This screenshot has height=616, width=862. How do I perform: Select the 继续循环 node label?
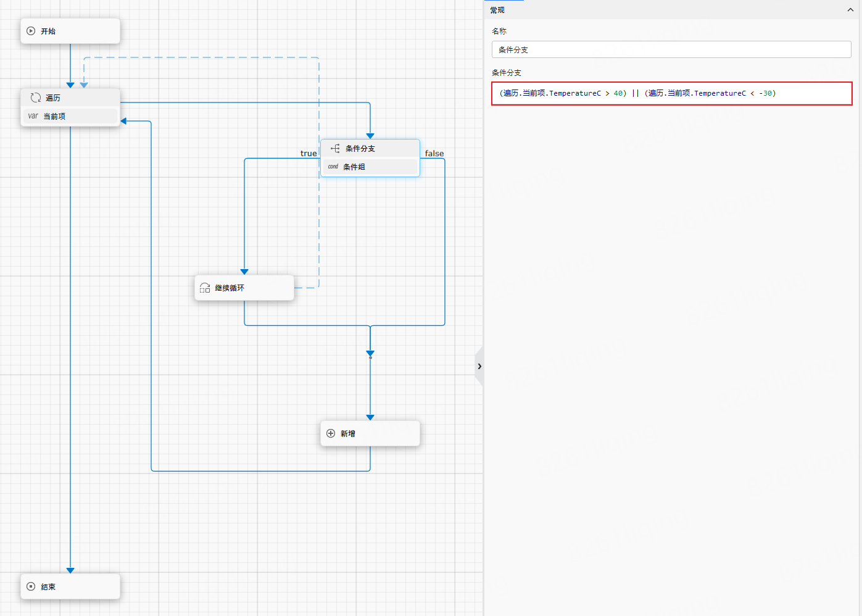coord(230,288)
